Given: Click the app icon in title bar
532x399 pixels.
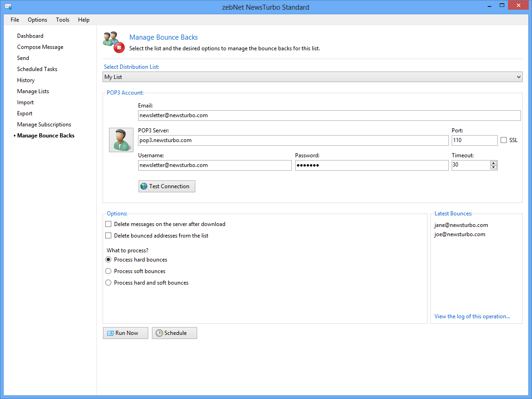Looking at the screenshot, I should click(8, 7).
